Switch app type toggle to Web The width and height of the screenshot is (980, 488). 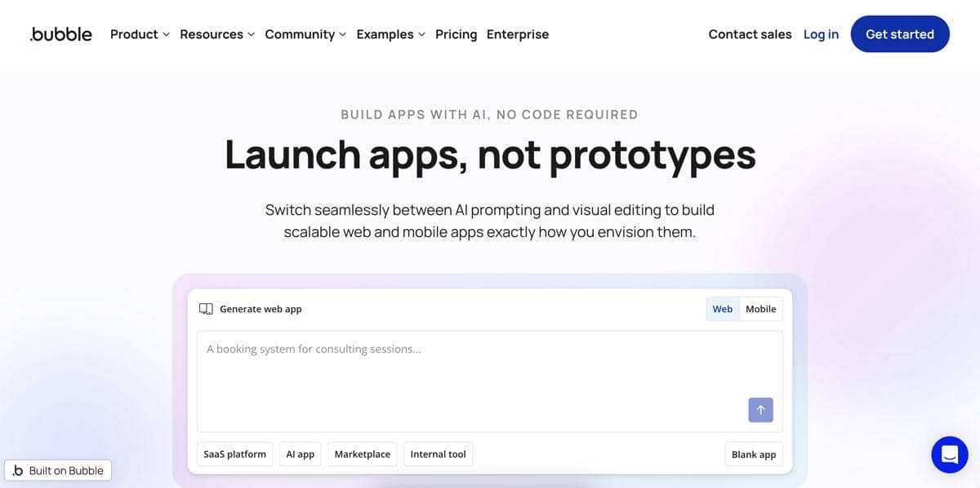click(723, 309)
